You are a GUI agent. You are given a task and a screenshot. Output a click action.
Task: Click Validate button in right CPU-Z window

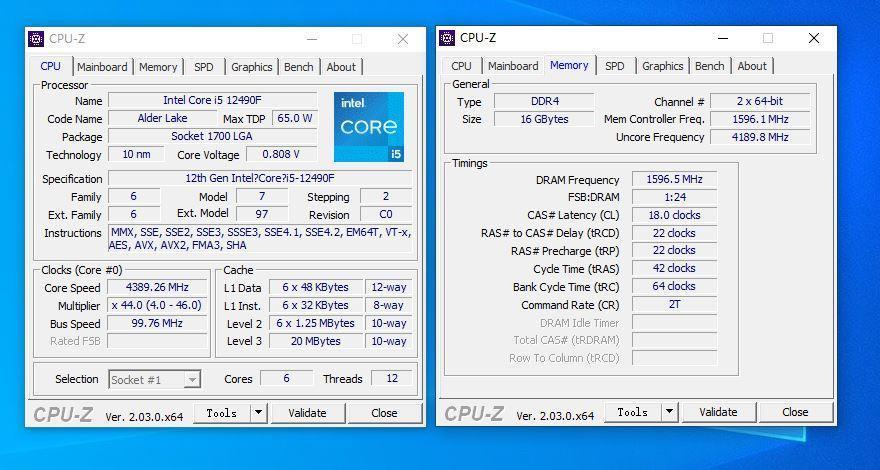pos(718,412)
